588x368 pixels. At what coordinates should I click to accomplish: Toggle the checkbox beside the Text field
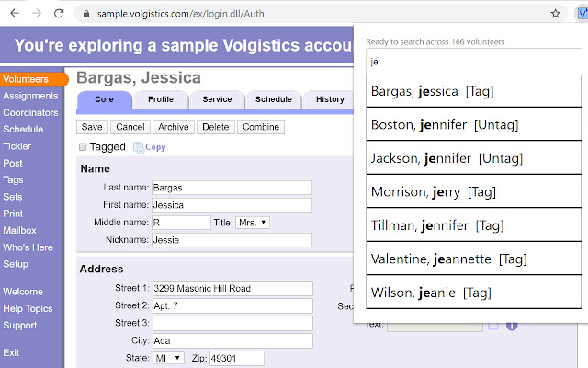[493, 325]
